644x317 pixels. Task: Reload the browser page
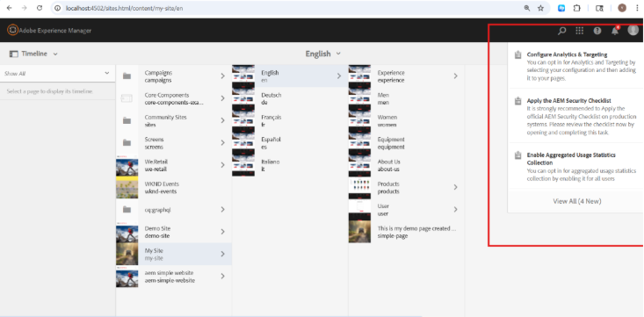pyautogui.click(x=40, y=8)
